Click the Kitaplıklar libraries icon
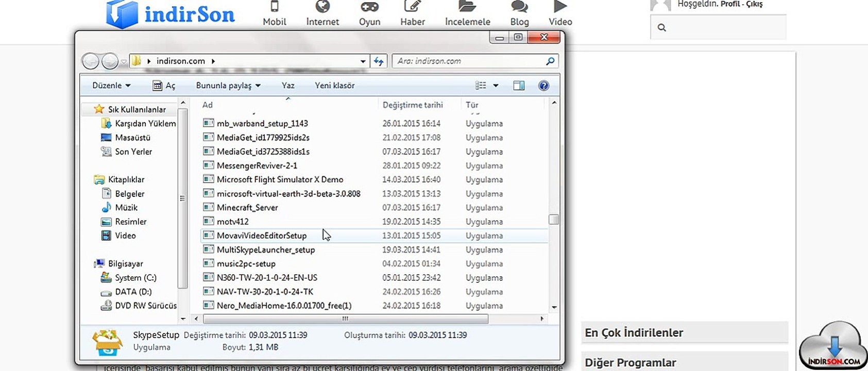This screenshot has height=371, width=868. (x=99, y=179)
